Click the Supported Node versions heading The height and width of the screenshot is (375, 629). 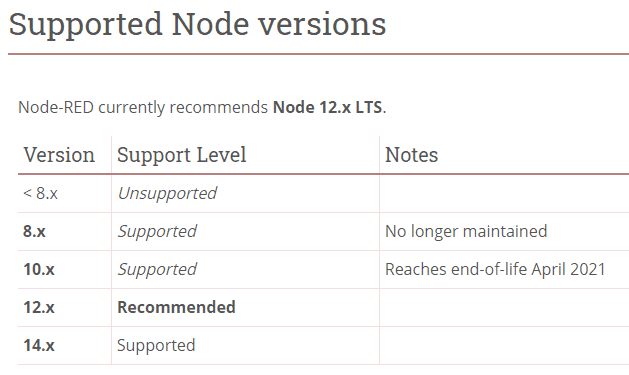(x=197, y=25)
